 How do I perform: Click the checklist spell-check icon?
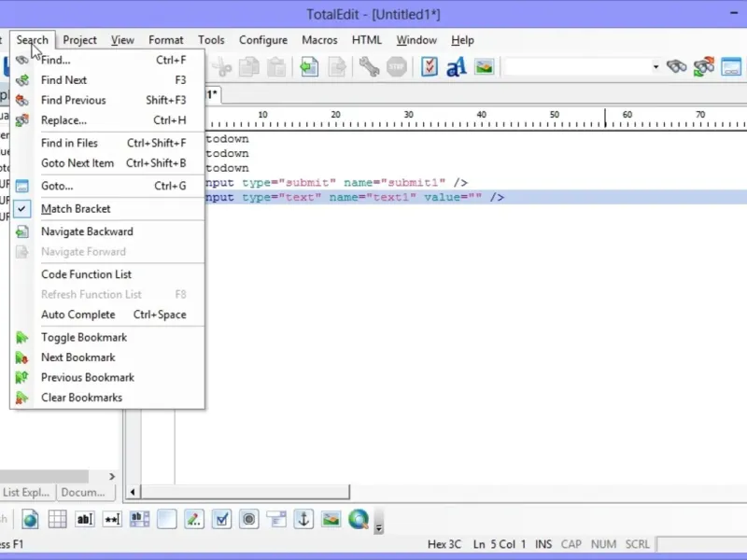(430, 66)
